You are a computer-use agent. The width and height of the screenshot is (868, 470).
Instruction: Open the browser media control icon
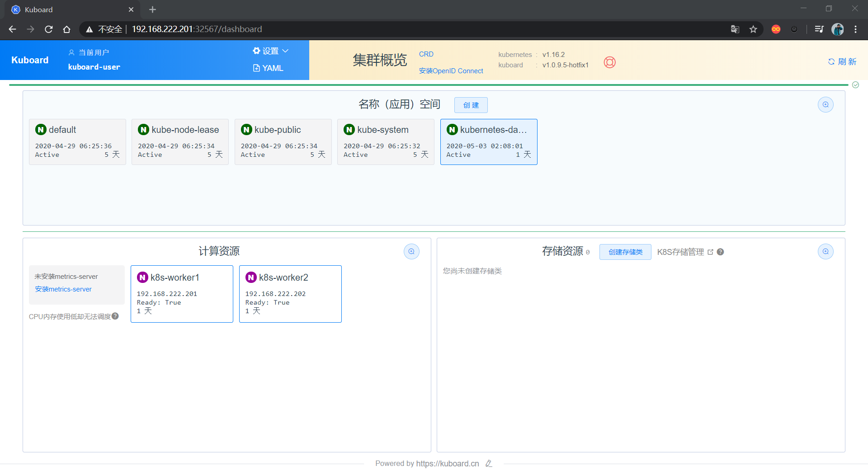tap(819, 29)
